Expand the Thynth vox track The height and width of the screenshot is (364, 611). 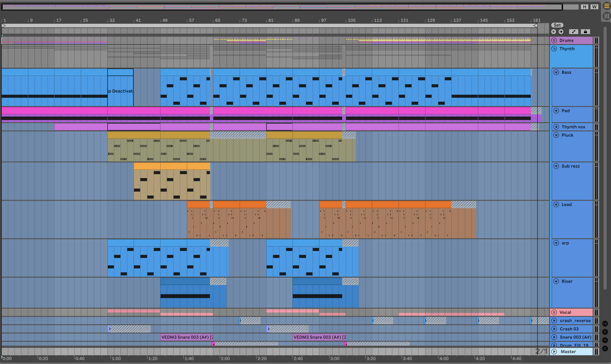coord(556,127)
